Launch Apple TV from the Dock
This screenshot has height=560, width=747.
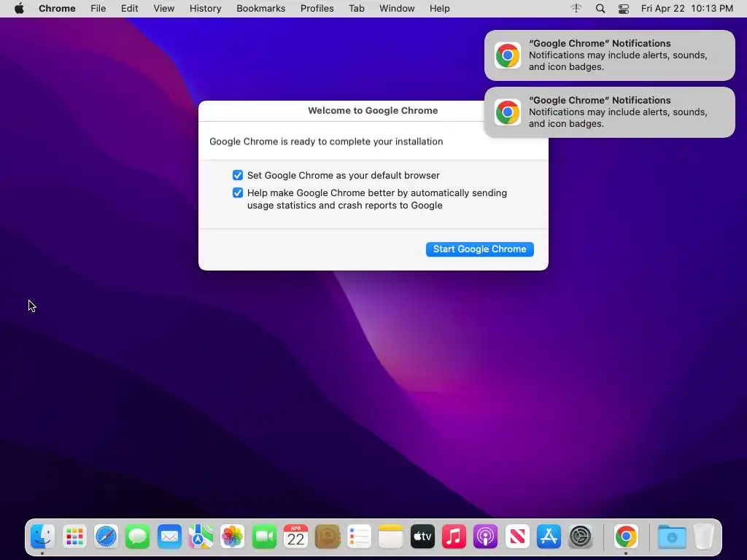click(x=422, y=537)
